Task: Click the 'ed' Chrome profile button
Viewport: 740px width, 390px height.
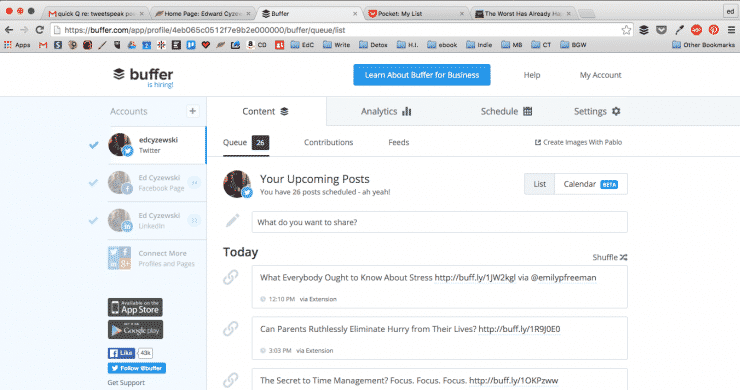Action: (x=731, y=12)
